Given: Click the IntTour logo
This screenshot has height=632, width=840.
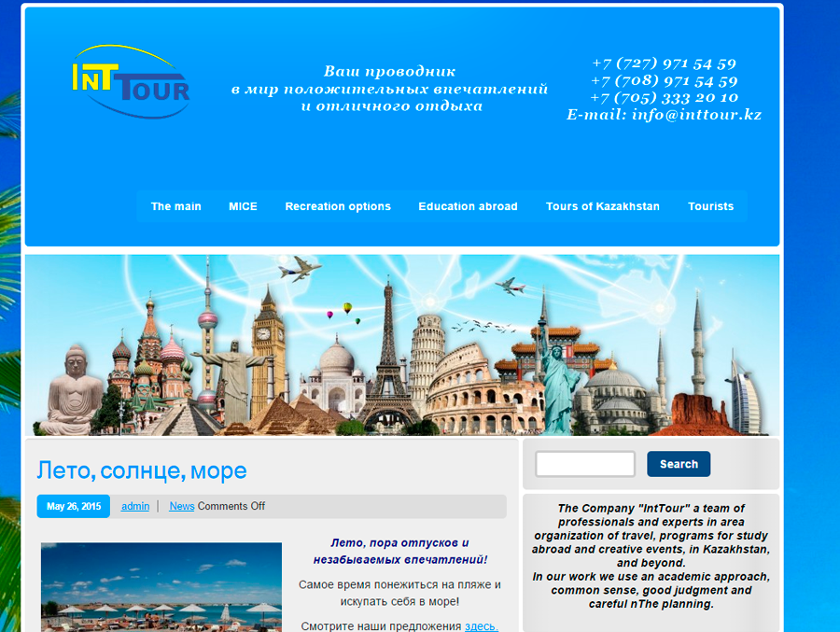Looking at the screenshot, I should coord(131,81).
